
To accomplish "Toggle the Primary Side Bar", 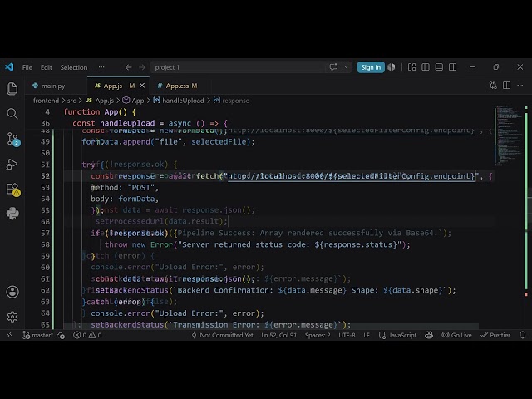I will [x=426, y=67].
